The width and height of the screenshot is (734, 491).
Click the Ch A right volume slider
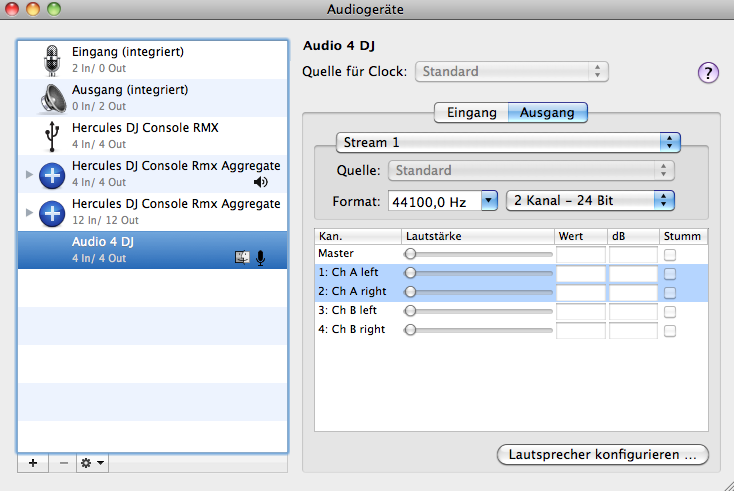click(x=478, y=292)
